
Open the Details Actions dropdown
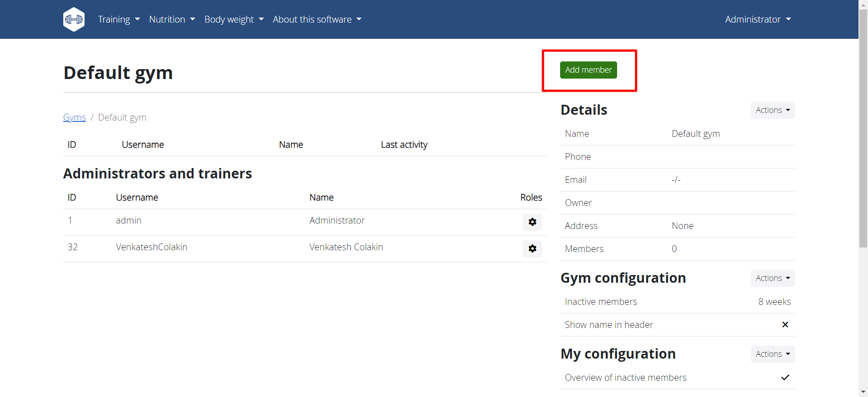pyautogui.click(x=772, y=110)
